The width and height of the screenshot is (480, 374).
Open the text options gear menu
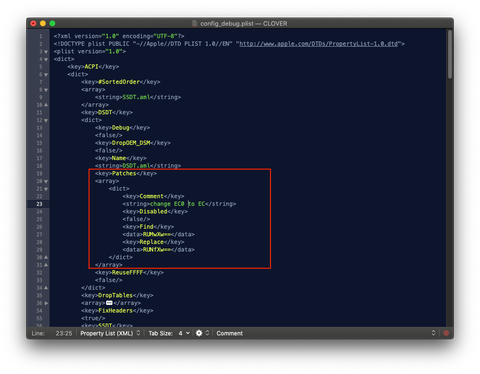pyautogui.click(x=199, y=333)
